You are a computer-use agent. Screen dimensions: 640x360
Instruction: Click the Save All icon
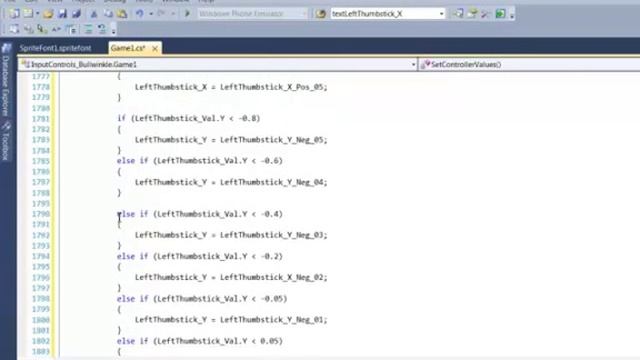76,14
